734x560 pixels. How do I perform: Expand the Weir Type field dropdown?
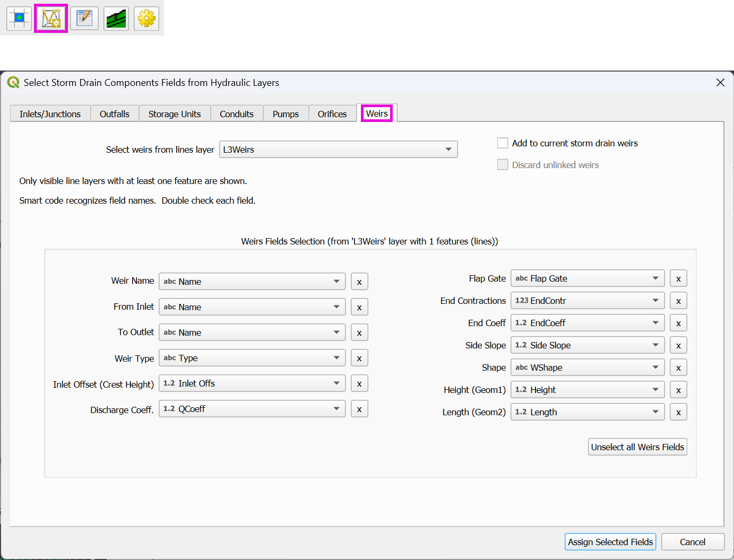(252, 358)
